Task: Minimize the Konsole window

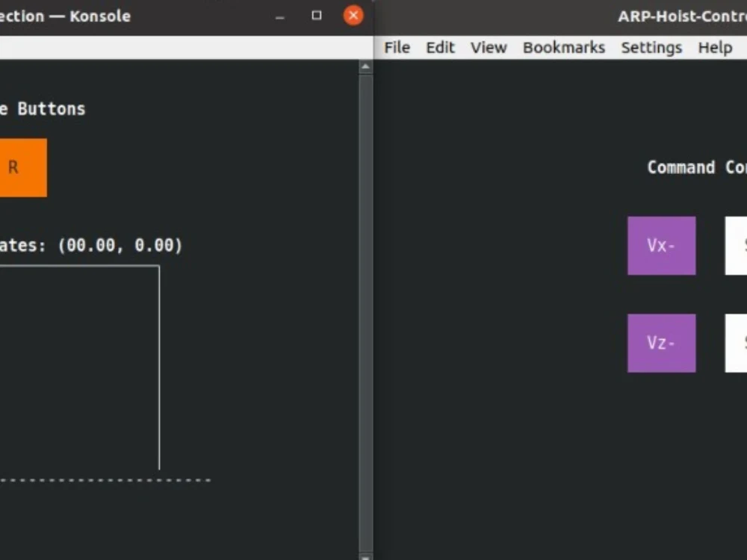Action: 279,15
